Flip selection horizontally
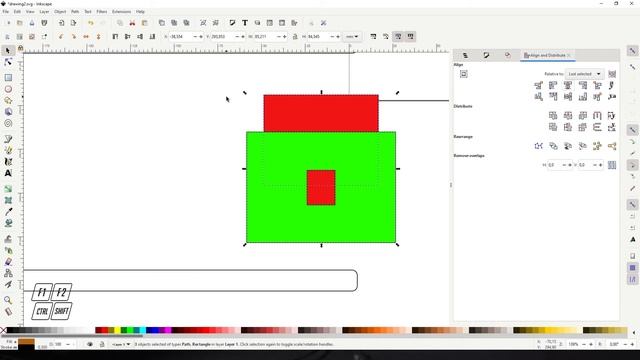Screen dimensions: 640x360 pyautogui.click(x=86, y=37)
